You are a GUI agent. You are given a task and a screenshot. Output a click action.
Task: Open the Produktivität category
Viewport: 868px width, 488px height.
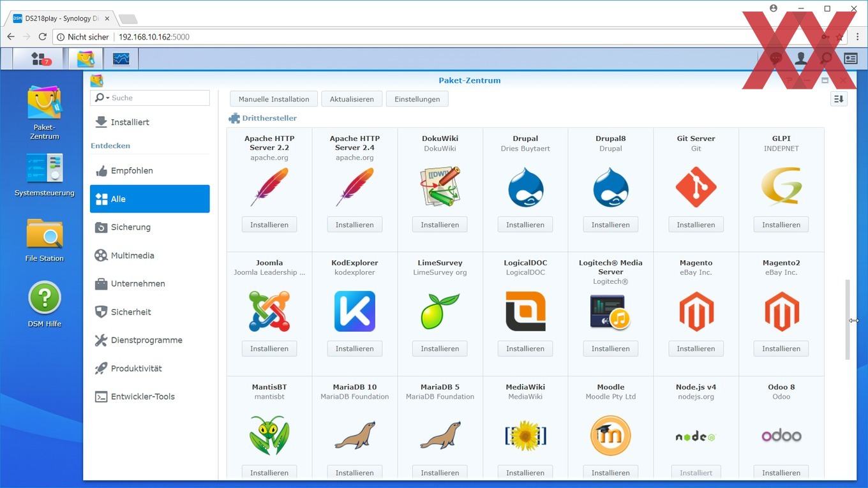pos(149,368)
